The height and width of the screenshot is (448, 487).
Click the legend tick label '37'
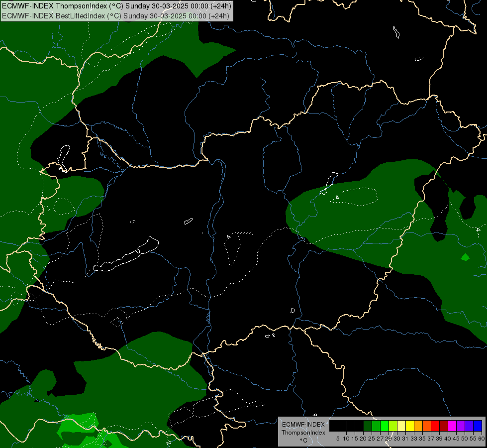pos(431,439)
